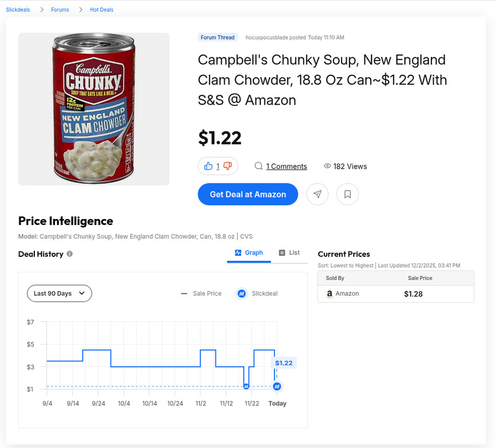Switch to the List tab
497x448 pixels.
(289, 253)
